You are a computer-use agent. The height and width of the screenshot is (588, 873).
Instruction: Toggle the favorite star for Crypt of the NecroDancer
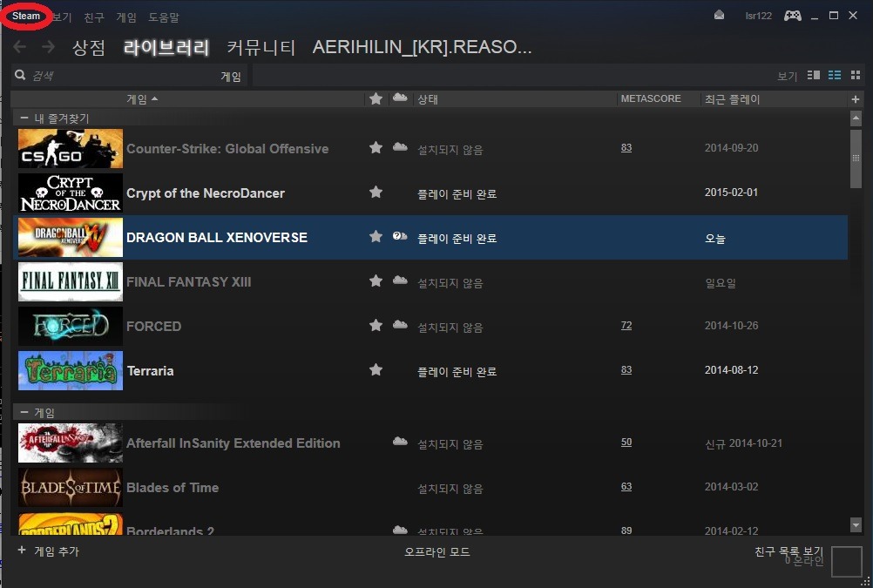coord(376,193)
